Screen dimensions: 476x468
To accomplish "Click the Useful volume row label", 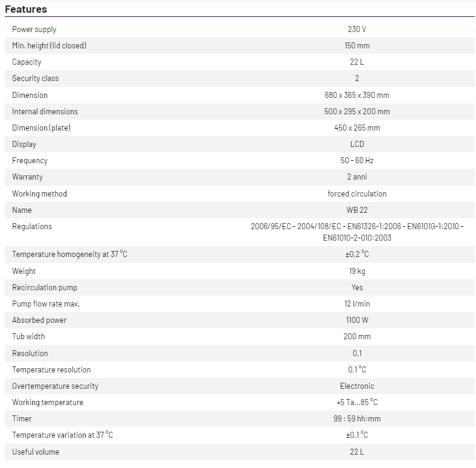I will coord(36,452).
